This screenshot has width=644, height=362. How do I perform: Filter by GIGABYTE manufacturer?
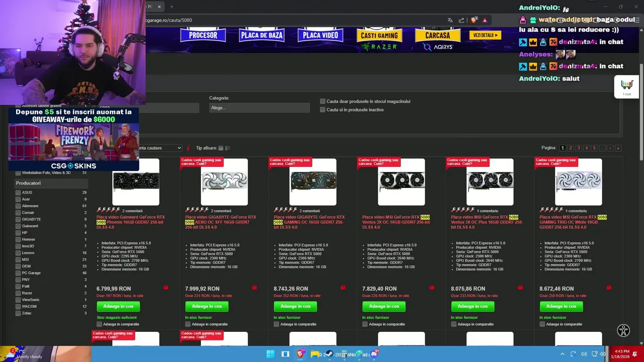tap(18, 219)
